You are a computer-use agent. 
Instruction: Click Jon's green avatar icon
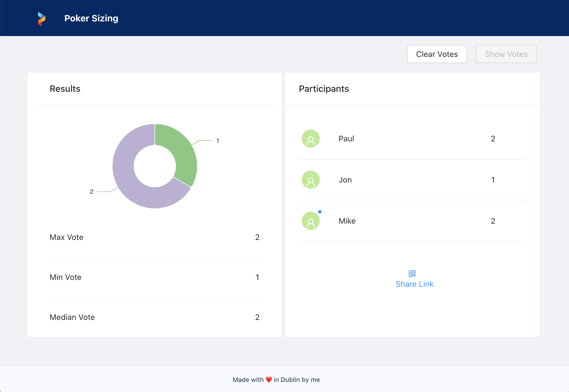tap(310, 180)
